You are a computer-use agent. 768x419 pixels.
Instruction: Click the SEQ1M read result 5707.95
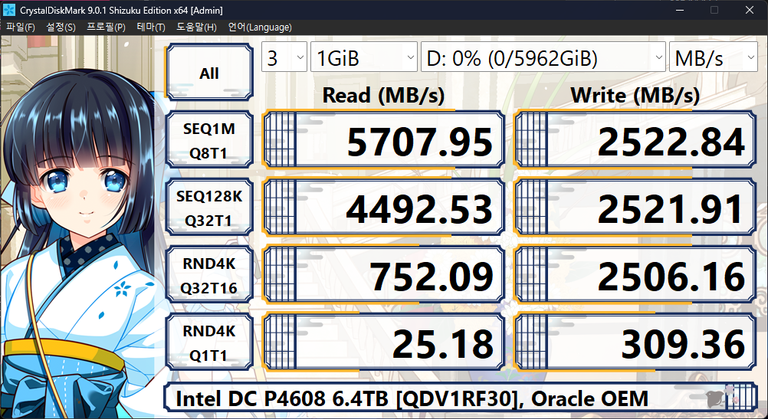384,140
